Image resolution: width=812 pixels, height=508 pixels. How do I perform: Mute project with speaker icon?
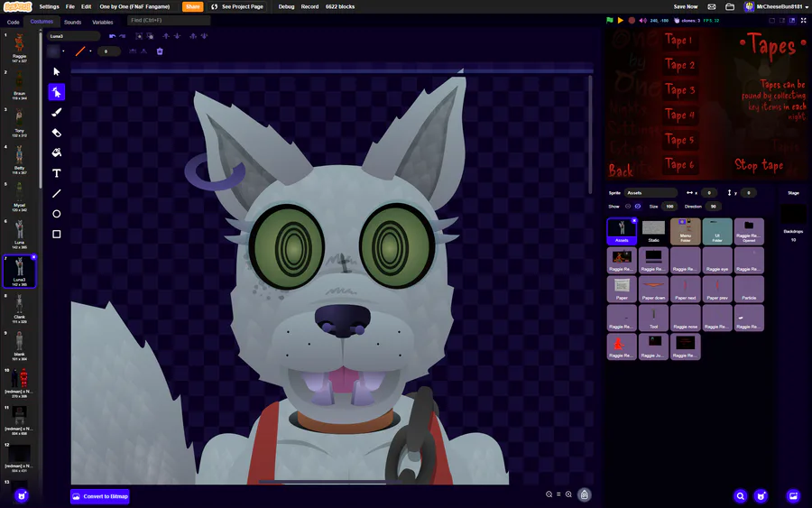click(x=642, y=21)
